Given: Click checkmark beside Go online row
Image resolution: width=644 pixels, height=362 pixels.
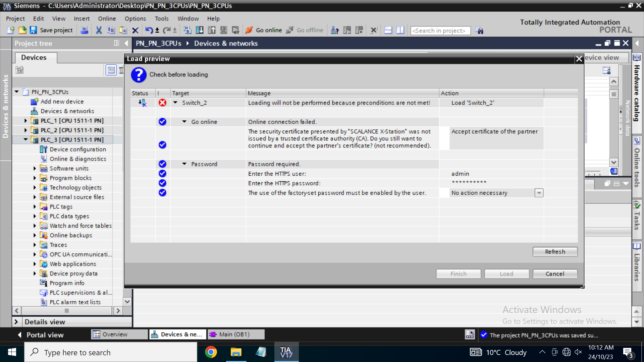Looking at the screenshot, I should tap(162, 122).
